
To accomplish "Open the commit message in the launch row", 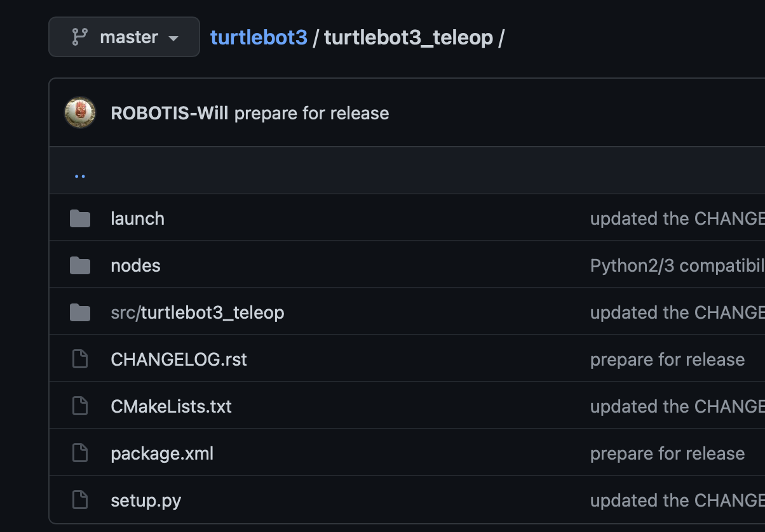I will tap(677, 218).
